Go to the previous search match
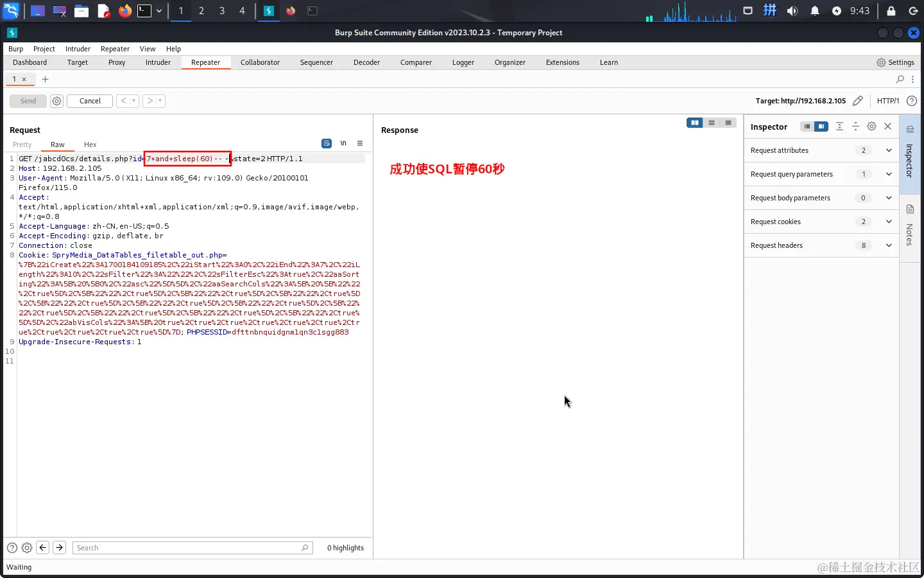This screenshot has height=578, width=924. tap(43, 548)
